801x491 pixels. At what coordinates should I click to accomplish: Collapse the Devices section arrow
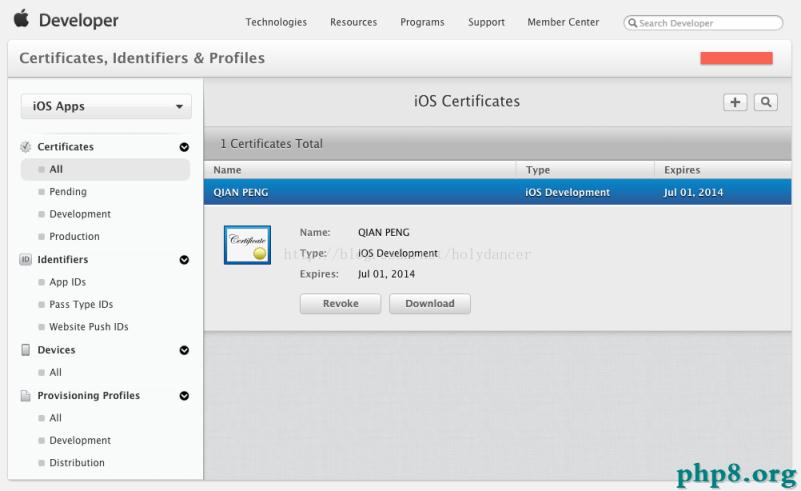(184, 350)
